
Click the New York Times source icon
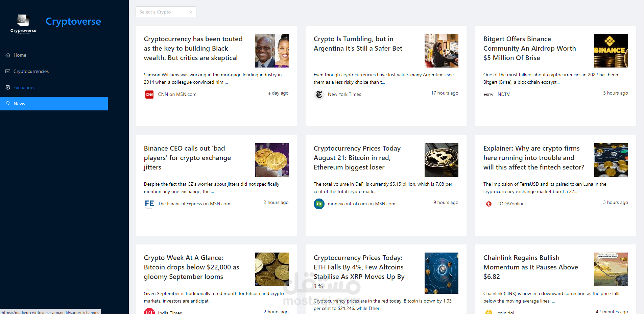tap(319, 95)
